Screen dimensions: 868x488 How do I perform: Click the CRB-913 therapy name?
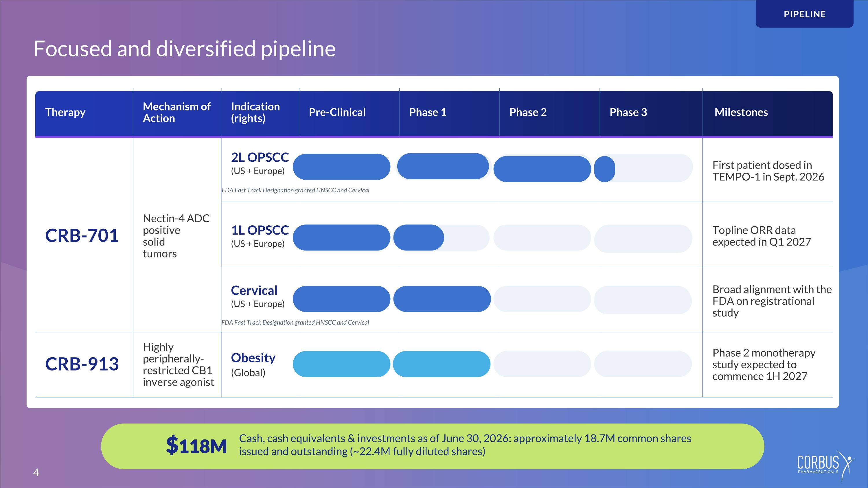click(x=82, y=364)
